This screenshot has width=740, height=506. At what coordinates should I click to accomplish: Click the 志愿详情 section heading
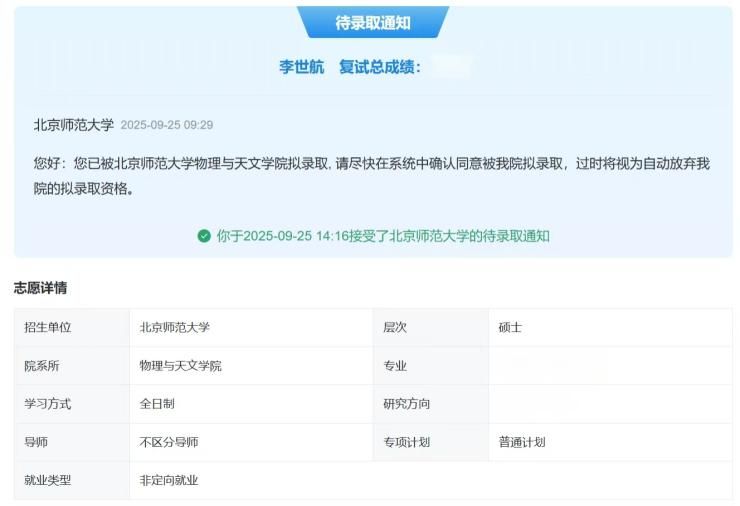[40, 288]
